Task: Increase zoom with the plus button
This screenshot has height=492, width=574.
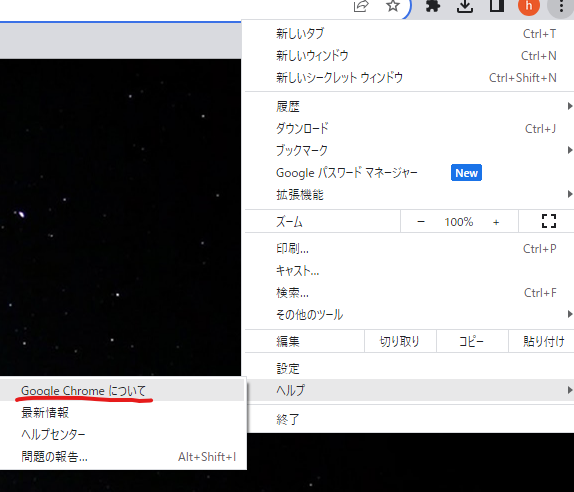Action: (x=496, y=222)
